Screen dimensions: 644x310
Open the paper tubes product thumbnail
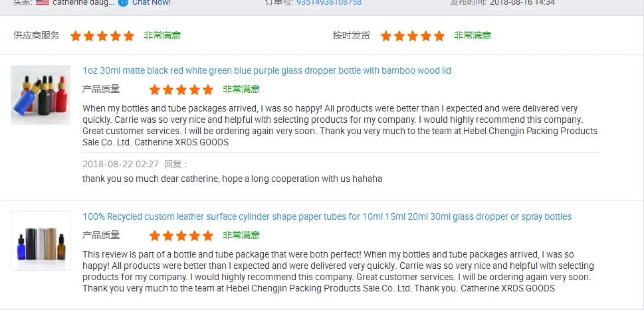tap(41, 241)
